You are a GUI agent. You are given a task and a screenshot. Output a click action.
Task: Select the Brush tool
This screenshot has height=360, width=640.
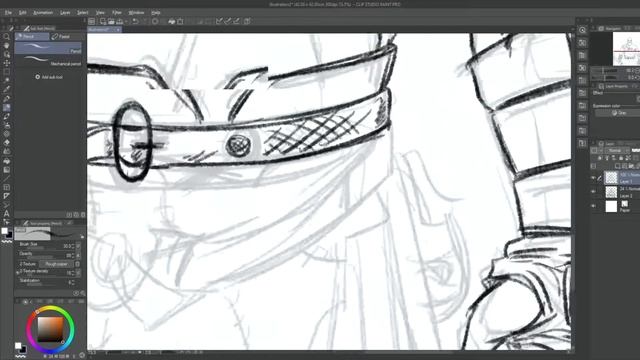point(7,116)
